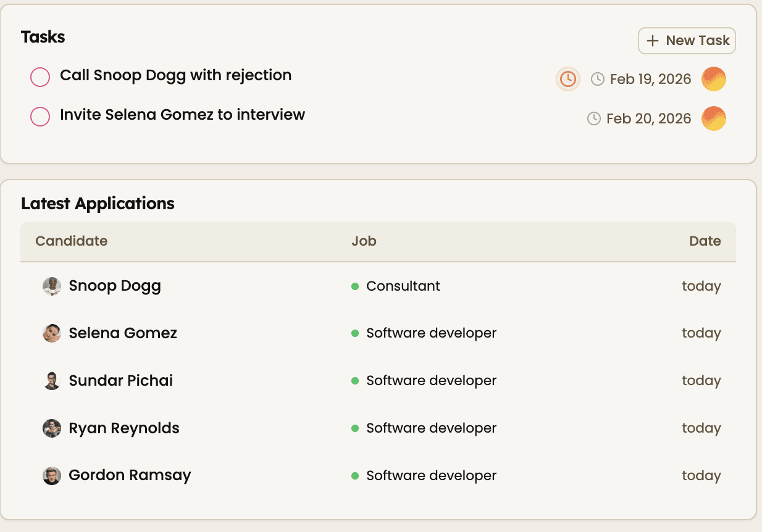Click Snoop Dogg's profile photo
This screenshot has height=532, width=762.
(x=52, y=286)
